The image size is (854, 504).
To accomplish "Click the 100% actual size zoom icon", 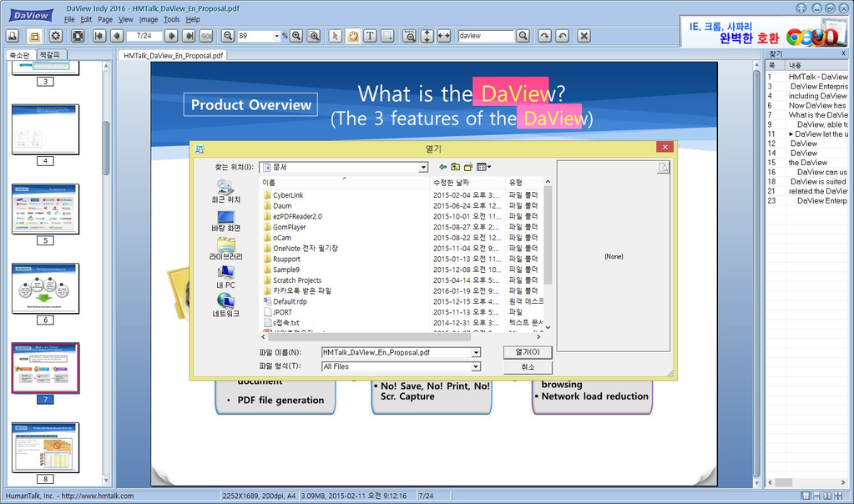I will pos(410,36).
